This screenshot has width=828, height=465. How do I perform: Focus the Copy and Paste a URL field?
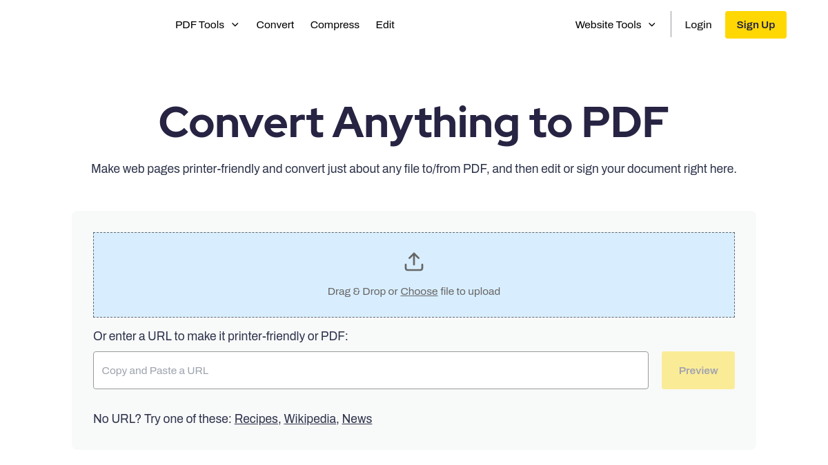[371, 371]
